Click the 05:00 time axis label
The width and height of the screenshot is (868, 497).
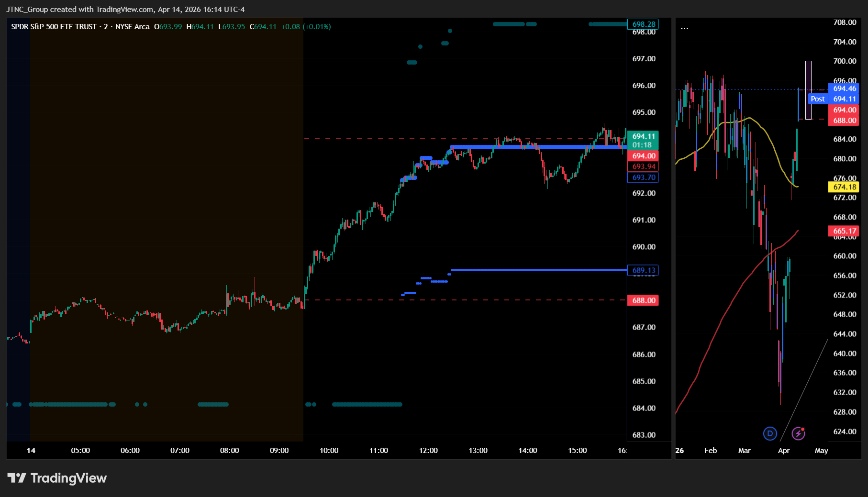80,451
